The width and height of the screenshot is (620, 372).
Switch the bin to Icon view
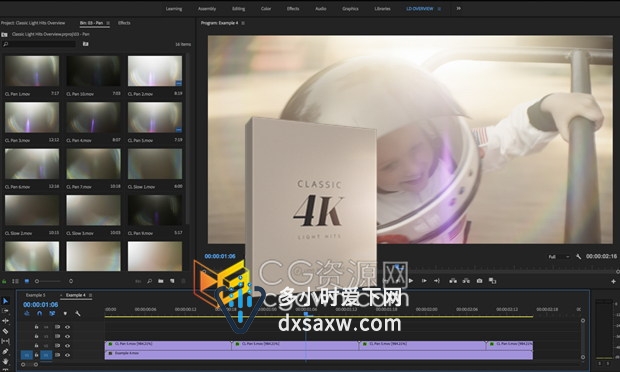(27, 281)
